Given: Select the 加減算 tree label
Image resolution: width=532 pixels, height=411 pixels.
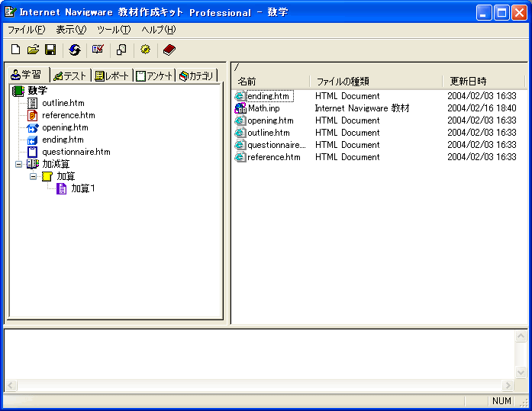Looking at the screenshot, I should [56, 164].
